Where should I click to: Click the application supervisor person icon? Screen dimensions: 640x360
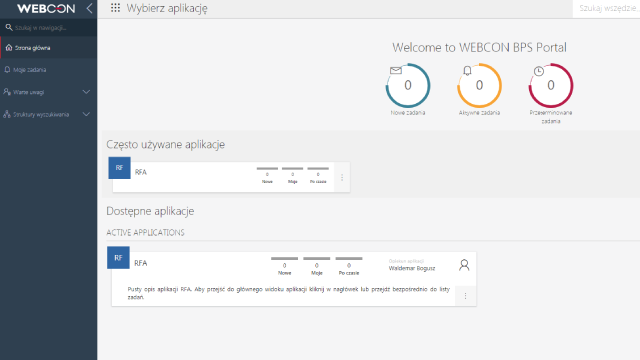pyautogui.click(x=464, y=265)
